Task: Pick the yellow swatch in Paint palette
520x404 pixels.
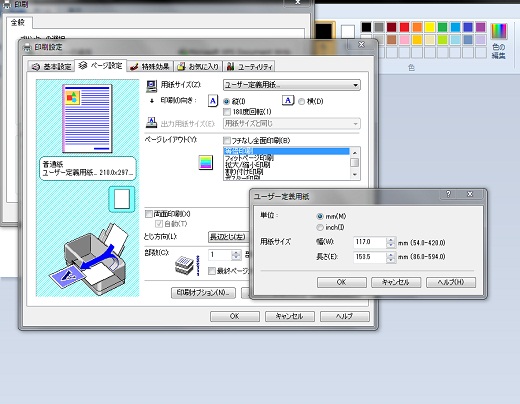Action: [x=430, y=27]
